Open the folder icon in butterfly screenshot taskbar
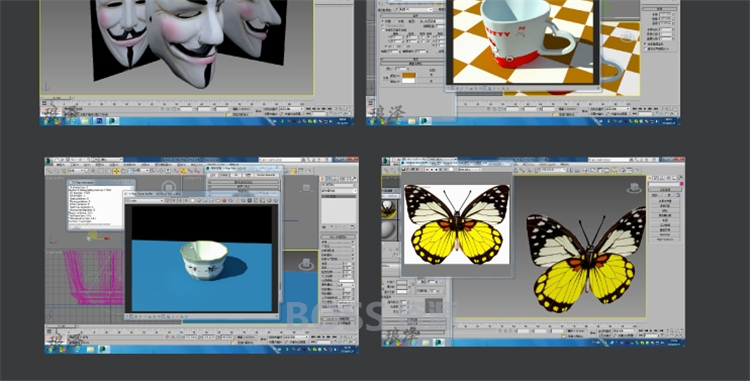Screen dimensions: 750x381 pyautogui.click(x=426, y=343)
